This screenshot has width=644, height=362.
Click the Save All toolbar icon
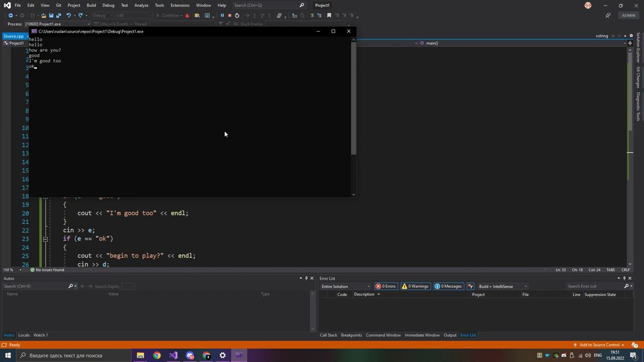[58, 15]
